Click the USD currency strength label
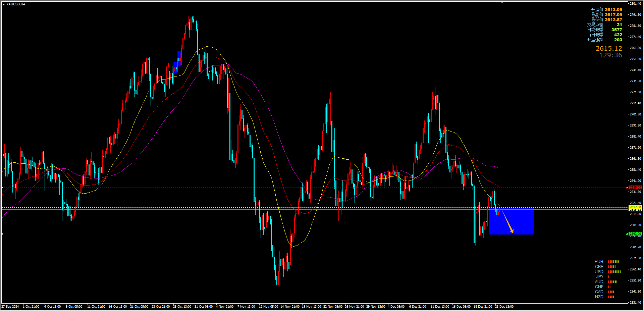This screenshot has width=644, height=311. (599, 272)
